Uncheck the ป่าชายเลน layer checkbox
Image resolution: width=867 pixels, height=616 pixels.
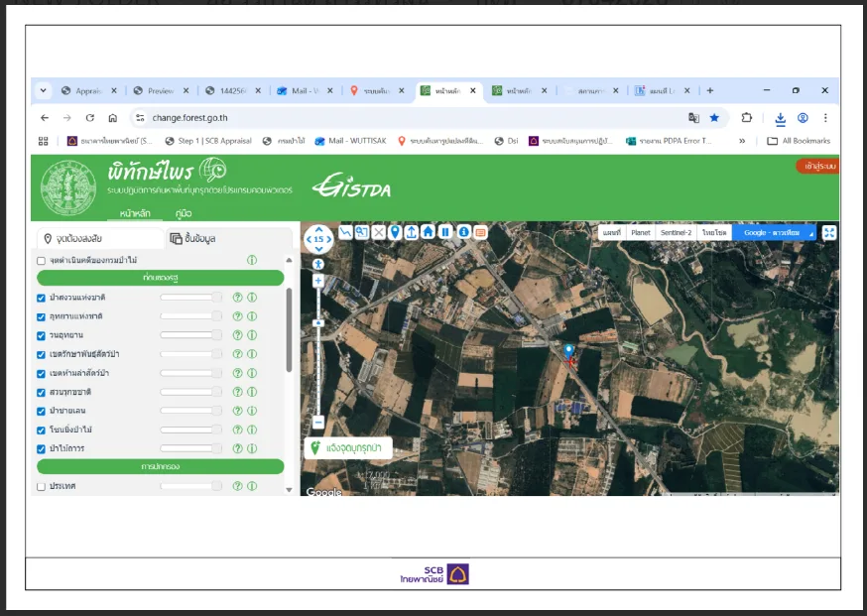coord(41,412)
